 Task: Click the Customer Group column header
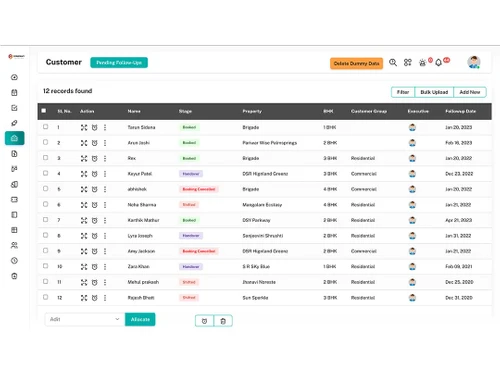(x=369, y=111)
